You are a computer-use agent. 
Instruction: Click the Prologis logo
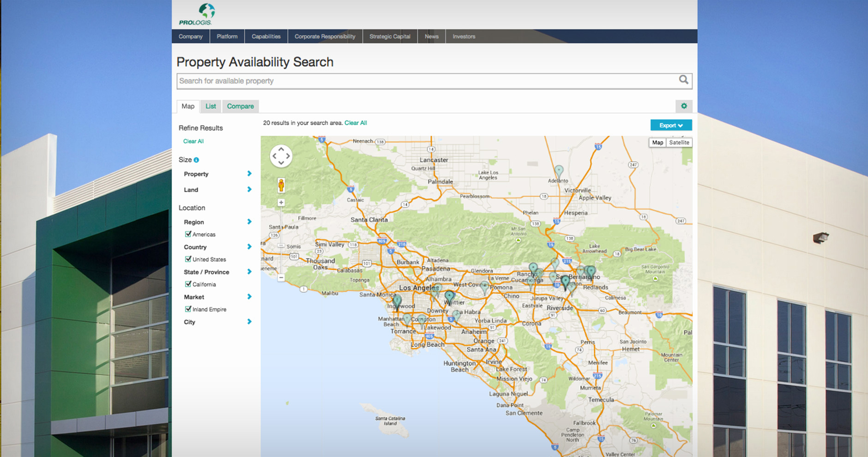click(x=196, y=14)
